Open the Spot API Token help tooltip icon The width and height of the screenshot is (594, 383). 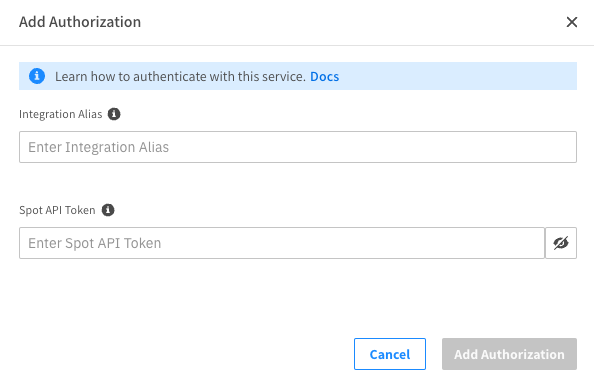click(108, 210)
